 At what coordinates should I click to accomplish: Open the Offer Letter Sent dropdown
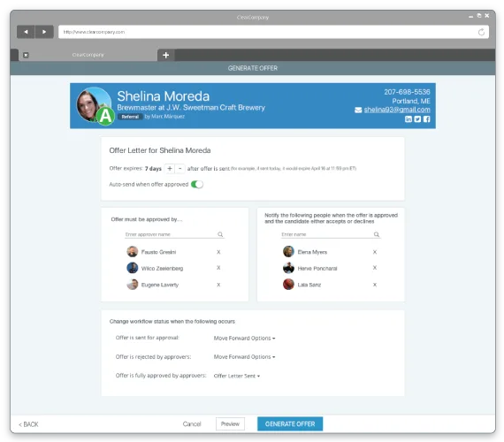point(237,376)
